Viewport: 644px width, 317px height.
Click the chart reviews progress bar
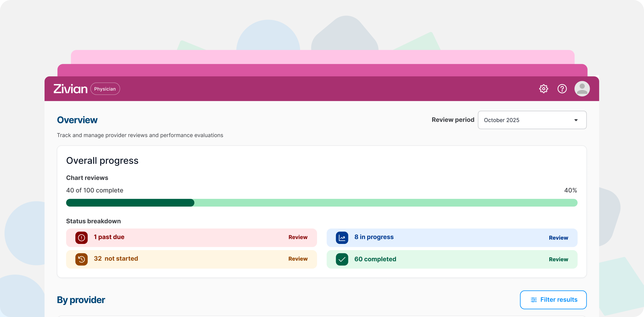click(x=322, y=203)
